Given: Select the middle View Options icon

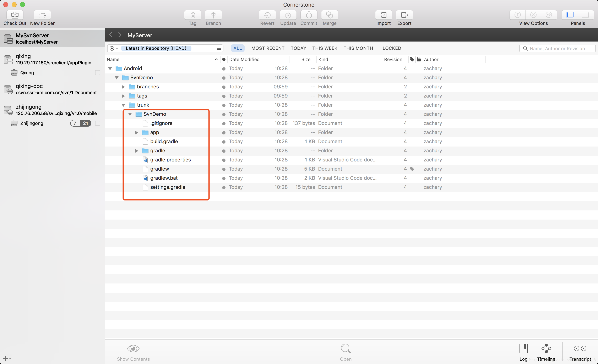Looking at the screenshot, I should (533, 15).
